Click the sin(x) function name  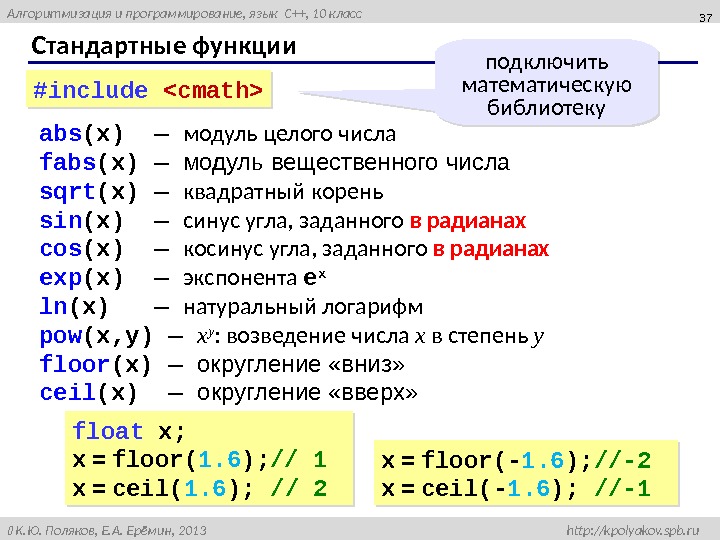click(81, 220)
